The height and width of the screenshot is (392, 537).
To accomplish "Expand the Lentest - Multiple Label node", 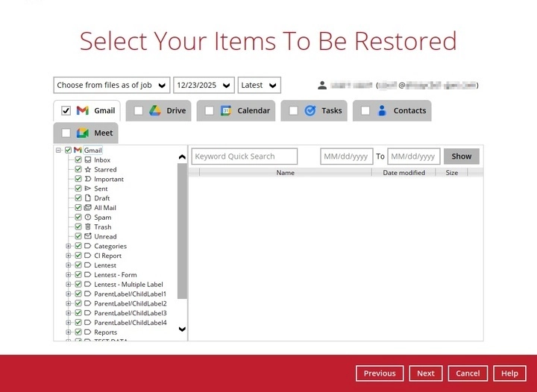I will [68, 284].
